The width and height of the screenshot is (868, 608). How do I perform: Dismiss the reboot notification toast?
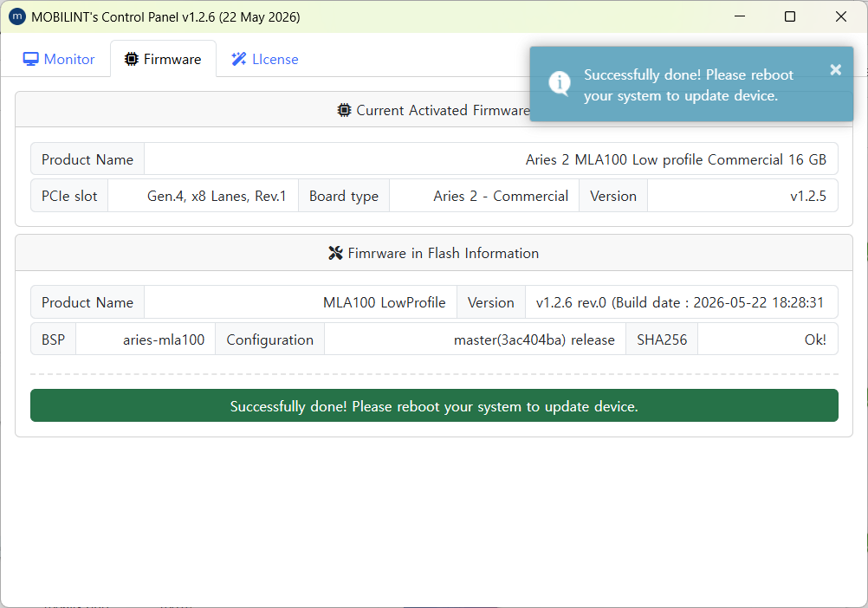pos(835,69)
